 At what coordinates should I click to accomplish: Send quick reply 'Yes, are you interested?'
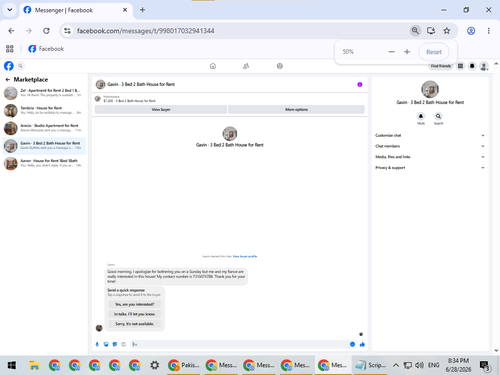(135, 304)
